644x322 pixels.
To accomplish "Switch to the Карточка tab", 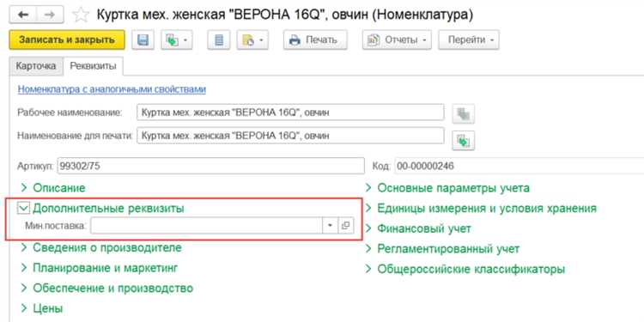I will tap(36, 66).
